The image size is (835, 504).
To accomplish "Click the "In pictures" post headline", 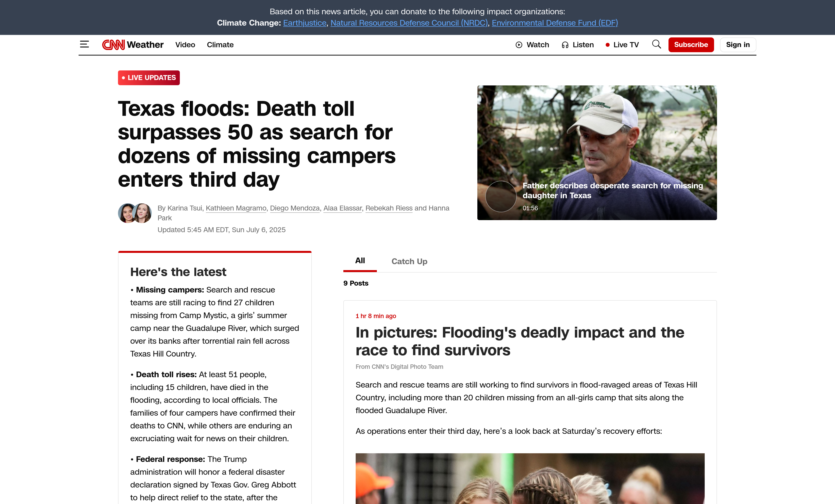I will (520, 341).
